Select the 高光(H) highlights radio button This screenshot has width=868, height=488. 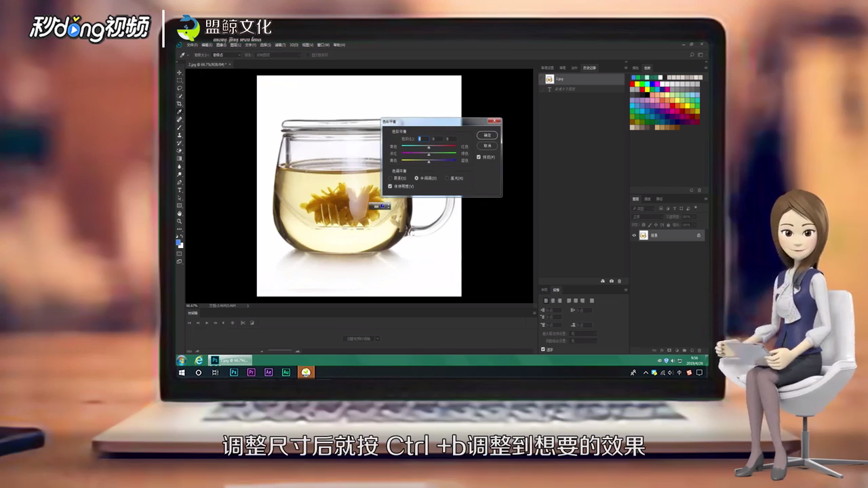coord(447,178)
